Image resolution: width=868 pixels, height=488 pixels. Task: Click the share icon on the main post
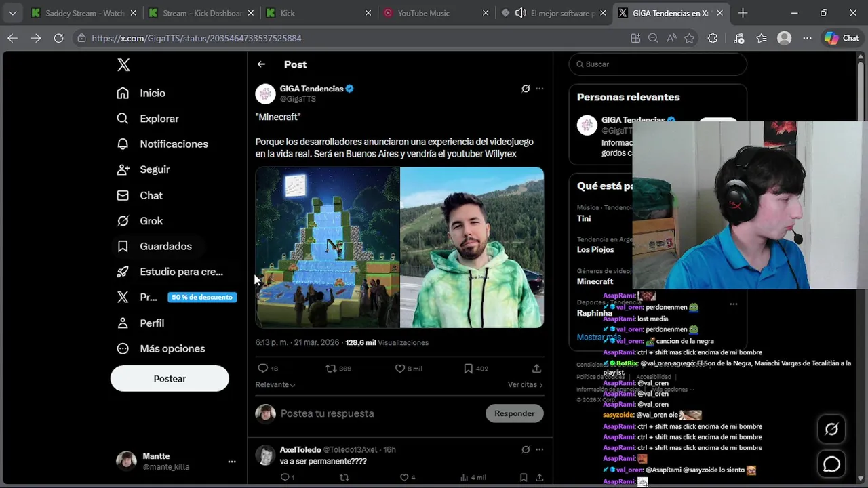(536, 369)
